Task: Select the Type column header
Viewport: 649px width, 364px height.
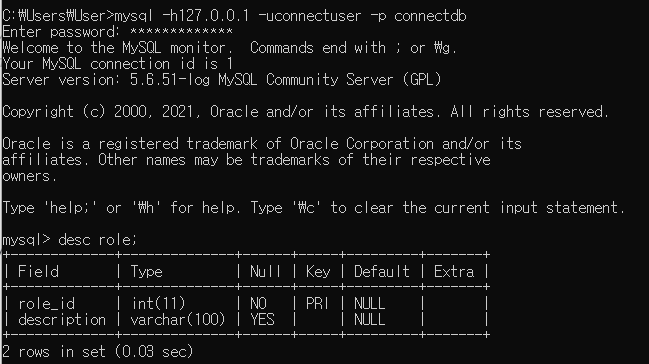Action: (x=146, y=272)
